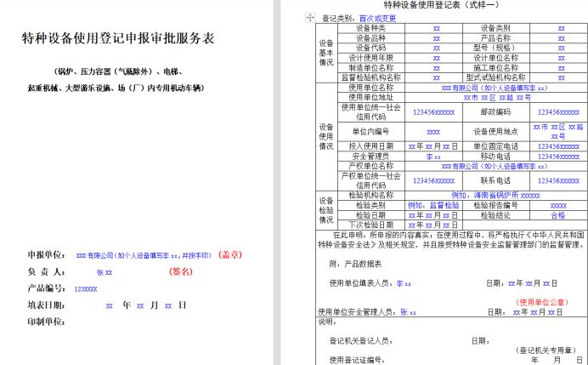Click the 产品编号 label
Viewport: 588px width, 365px height.
click(47, 288)
